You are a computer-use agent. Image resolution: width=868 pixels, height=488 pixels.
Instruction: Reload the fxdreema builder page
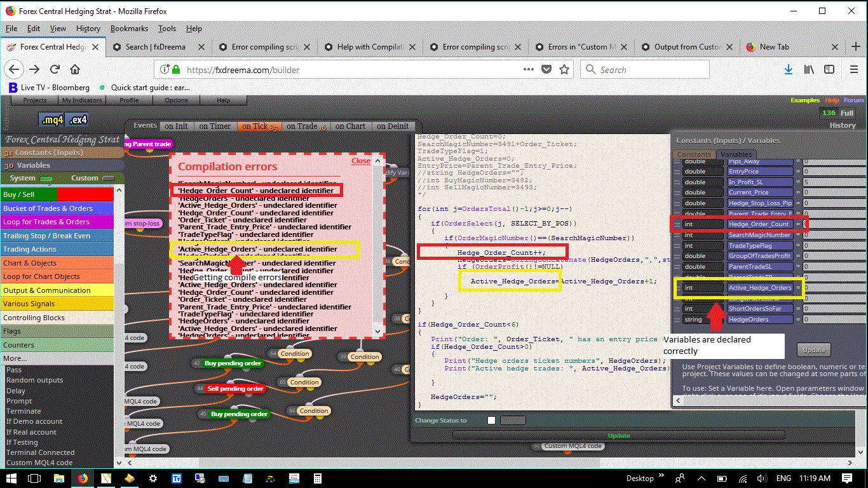pos(55,69)
